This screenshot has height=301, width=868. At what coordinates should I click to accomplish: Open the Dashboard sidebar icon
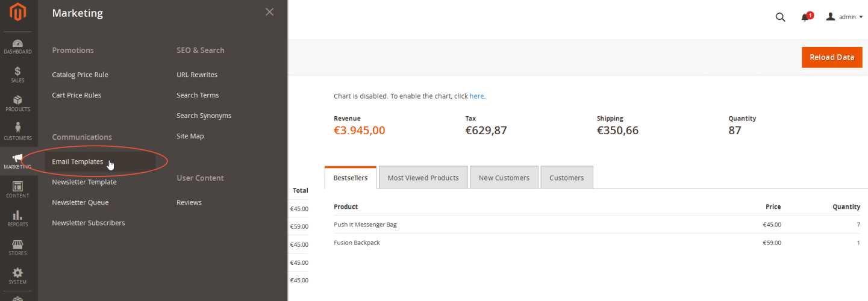point(18,46)
